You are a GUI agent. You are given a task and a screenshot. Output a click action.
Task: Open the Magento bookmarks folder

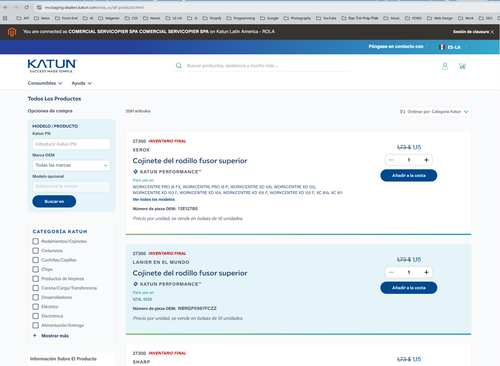[x=109, y=18]
